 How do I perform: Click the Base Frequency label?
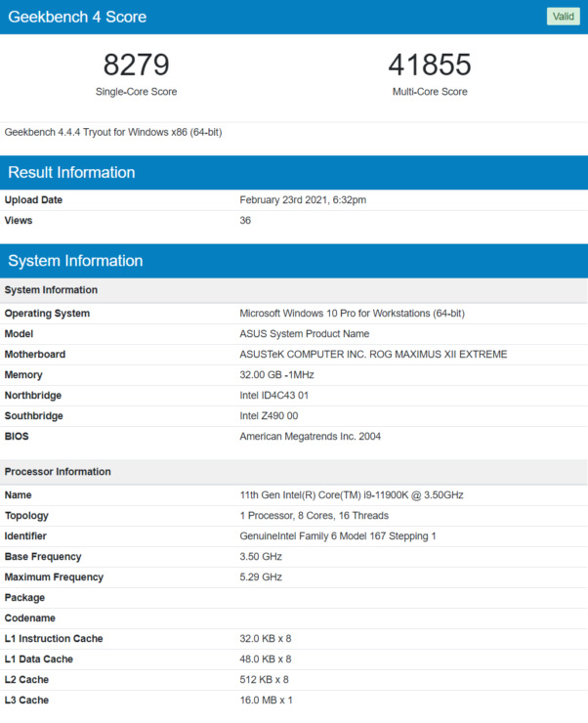43,557
